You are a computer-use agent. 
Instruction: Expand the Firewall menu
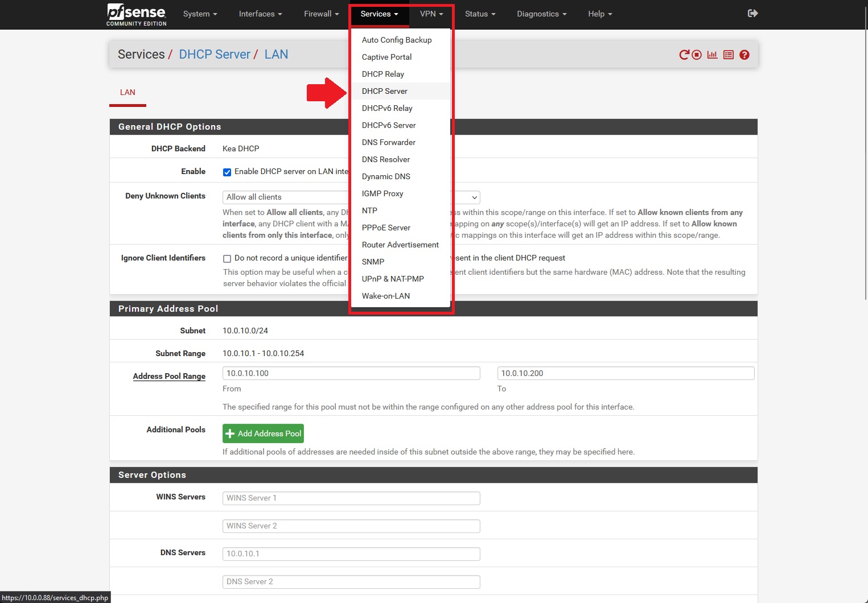coord(322,14)
